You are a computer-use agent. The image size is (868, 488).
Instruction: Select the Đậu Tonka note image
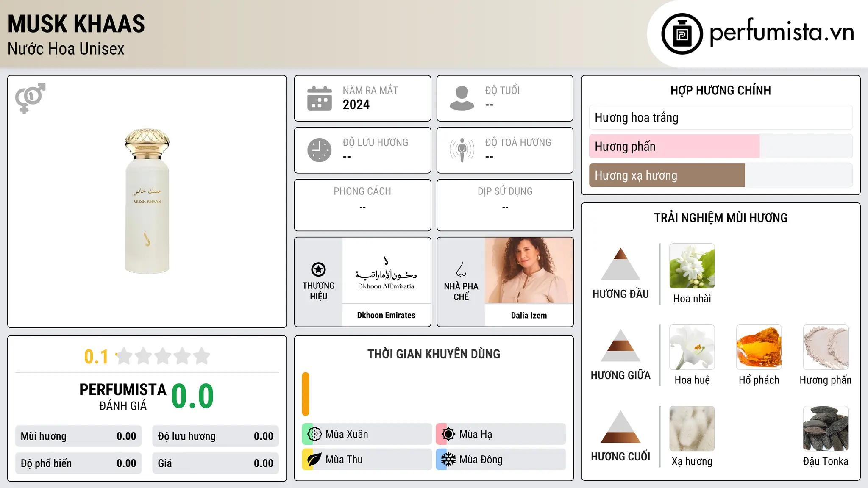[x=826, y=429]
